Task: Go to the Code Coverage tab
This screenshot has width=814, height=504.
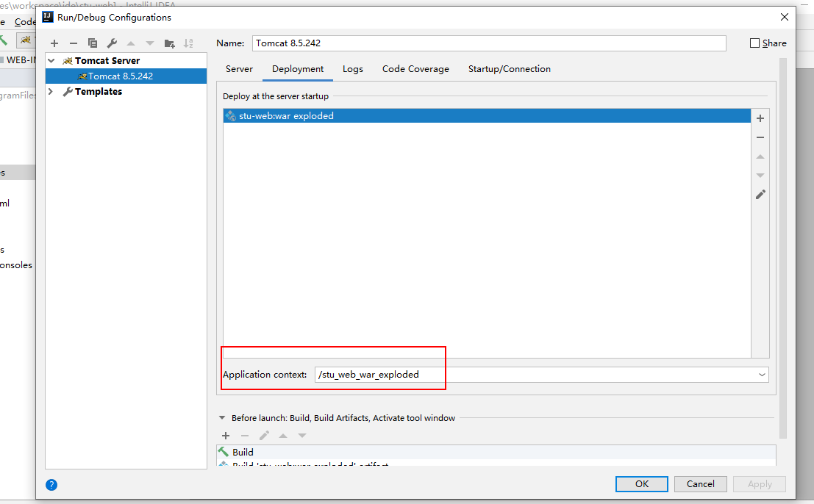Action: tap(415, 69)
